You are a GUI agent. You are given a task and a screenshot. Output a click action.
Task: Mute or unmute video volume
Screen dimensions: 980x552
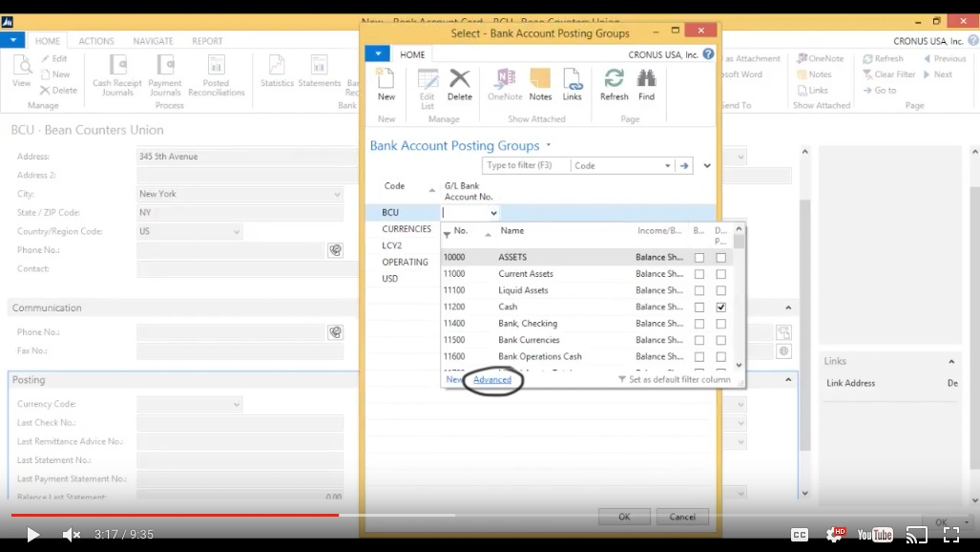click(71, 535)
